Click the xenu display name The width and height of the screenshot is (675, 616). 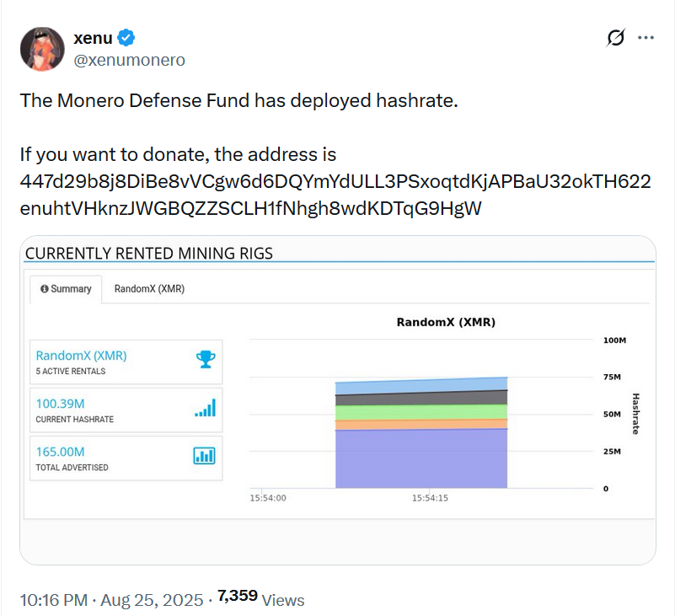93,38
